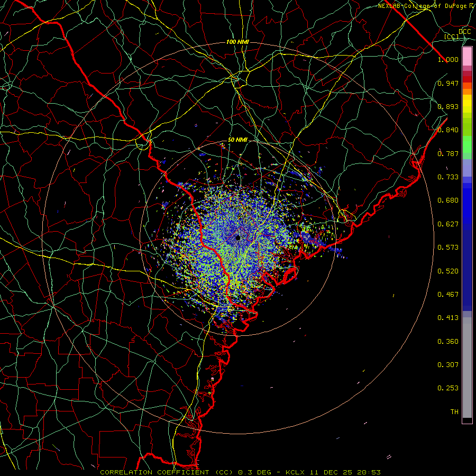Click the 0.573 scale value
The width and height of the screenshot is (476, 476).
[x=448, y=248]
